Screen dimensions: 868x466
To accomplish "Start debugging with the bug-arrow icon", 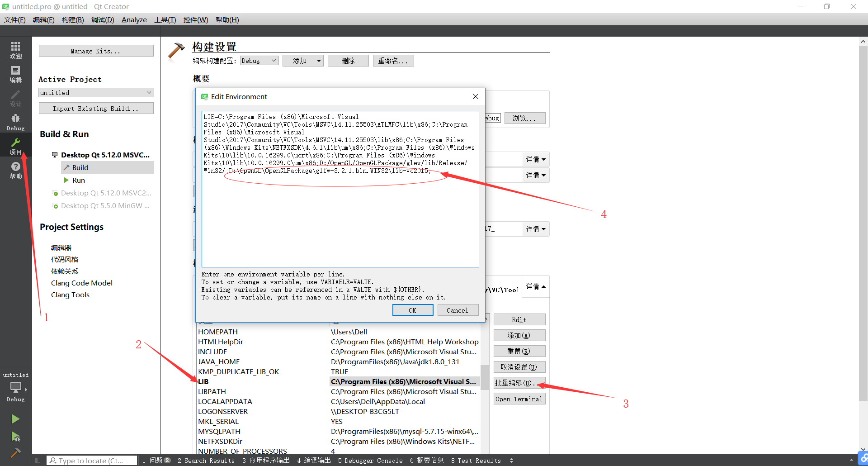I will click(x=15, y=436).
